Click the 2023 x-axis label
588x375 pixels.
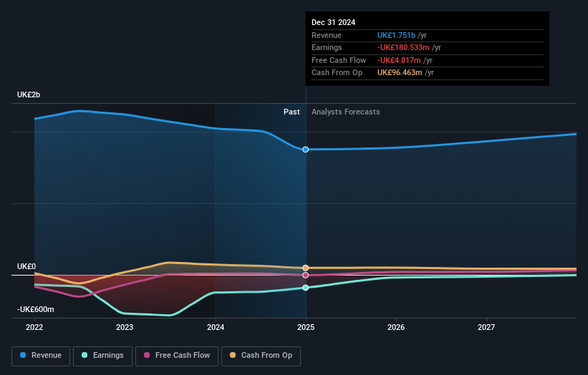click(125, 327)
